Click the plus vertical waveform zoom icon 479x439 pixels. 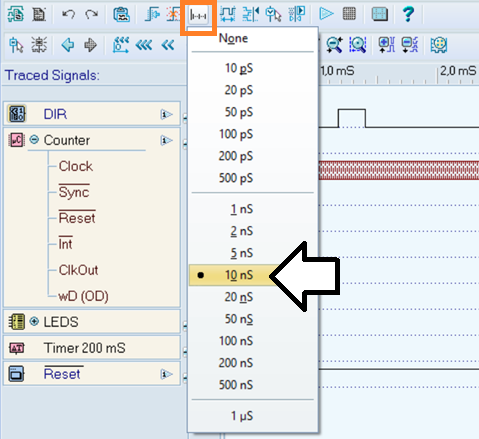[387, 45]
